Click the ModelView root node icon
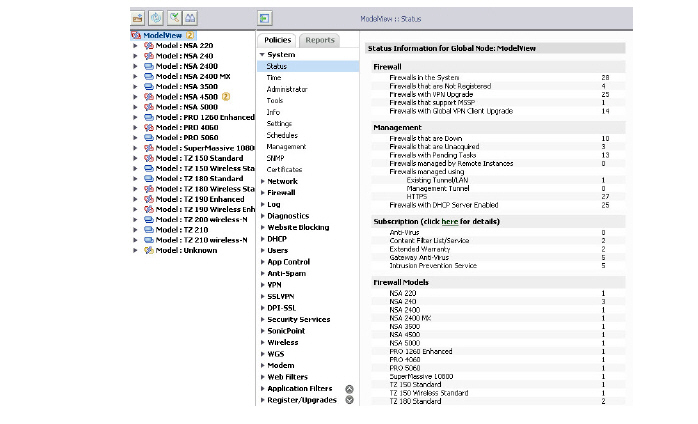The width and height of the screenshot is (698, 424). coord(136,35)
